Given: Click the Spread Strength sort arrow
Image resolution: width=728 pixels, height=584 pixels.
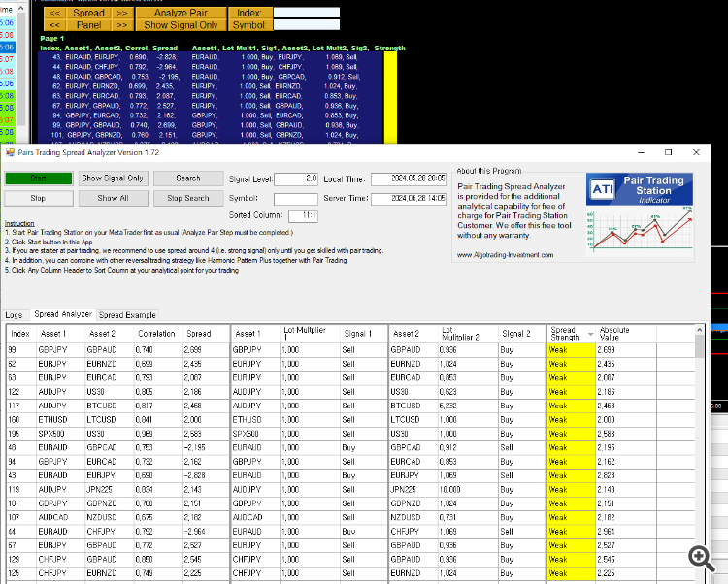Looking at the screenshot, I should point(590,334).
